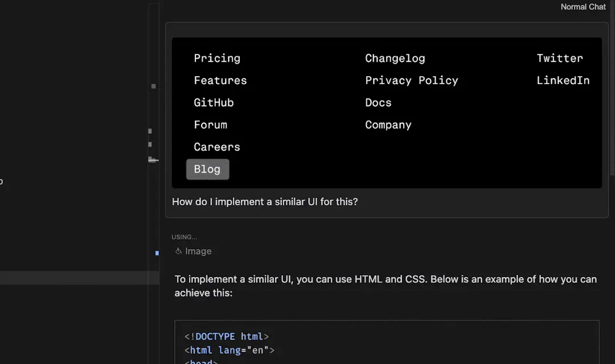Screen dimensions: 615x364
Task: Click the LinkedIn link
Action: click(x=563, y=80)
